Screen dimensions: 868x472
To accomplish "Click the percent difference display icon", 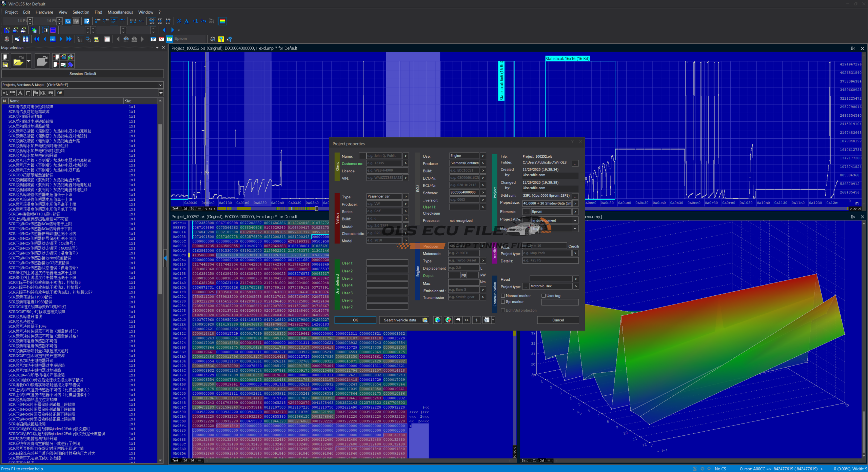I will pos(179,21).
